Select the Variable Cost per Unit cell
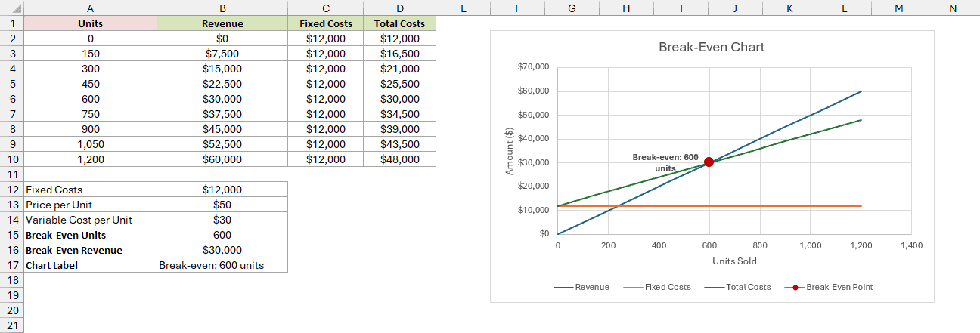Viewport: 980px width, 333px height. (91, 220)
